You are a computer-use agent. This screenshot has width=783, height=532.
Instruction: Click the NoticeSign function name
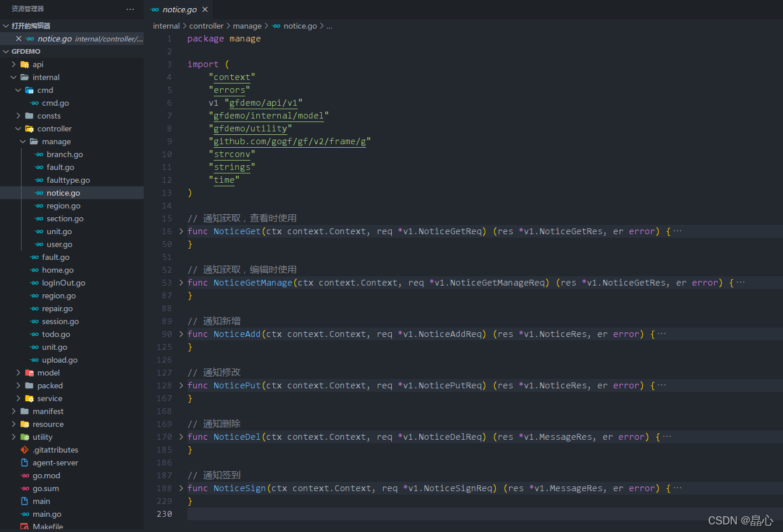point(239,488)
